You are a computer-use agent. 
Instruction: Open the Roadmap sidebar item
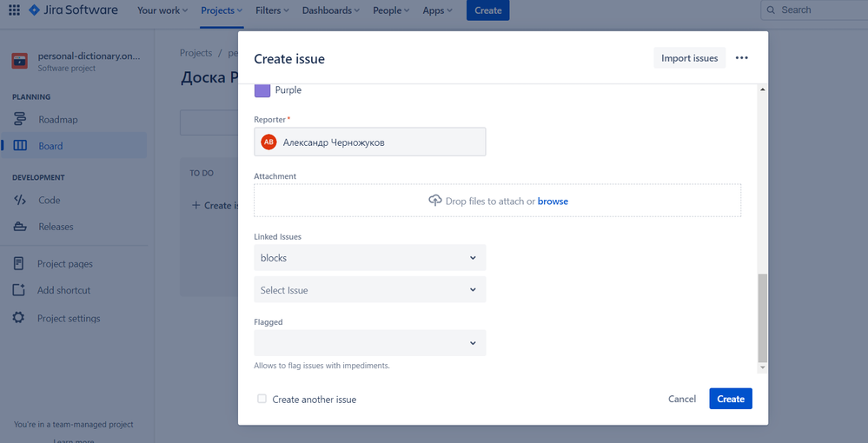[x=74, y=119]
